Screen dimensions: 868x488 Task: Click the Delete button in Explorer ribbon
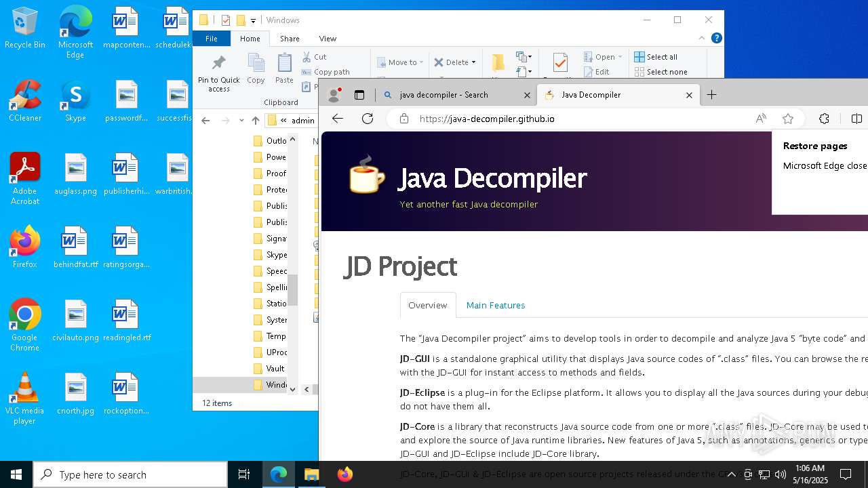tap(451, 62)
